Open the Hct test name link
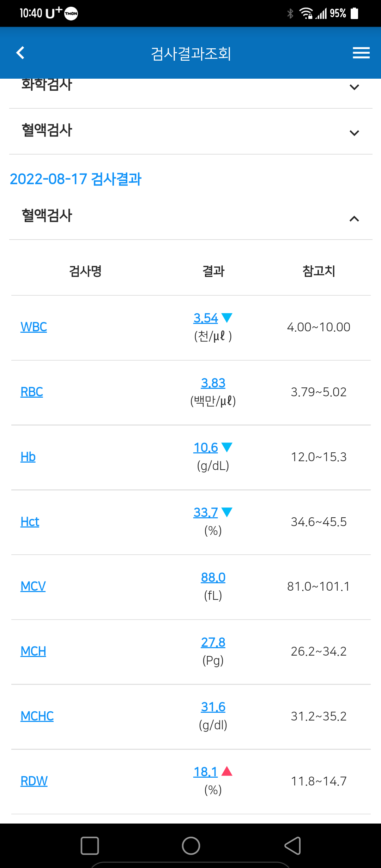Viewport: 381px width, 868px height. pyautogui.click(x=30, y=522)
